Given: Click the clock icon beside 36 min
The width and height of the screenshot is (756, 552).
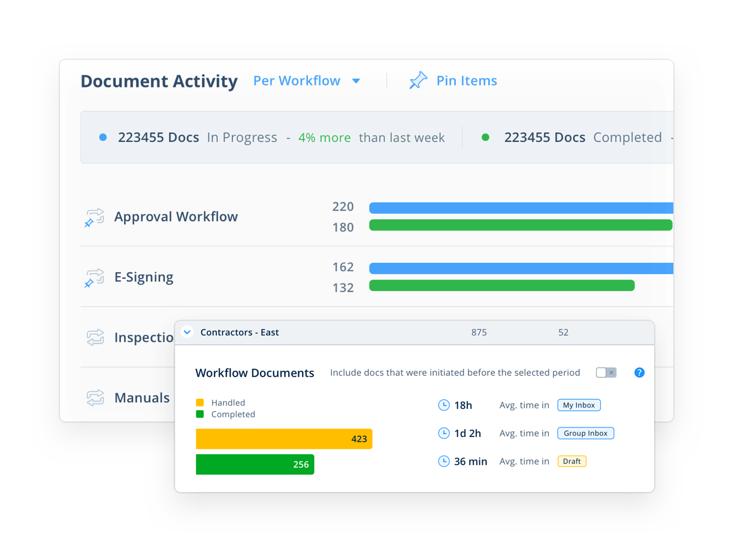Looking at the screenshot, I should pos(444,461).
